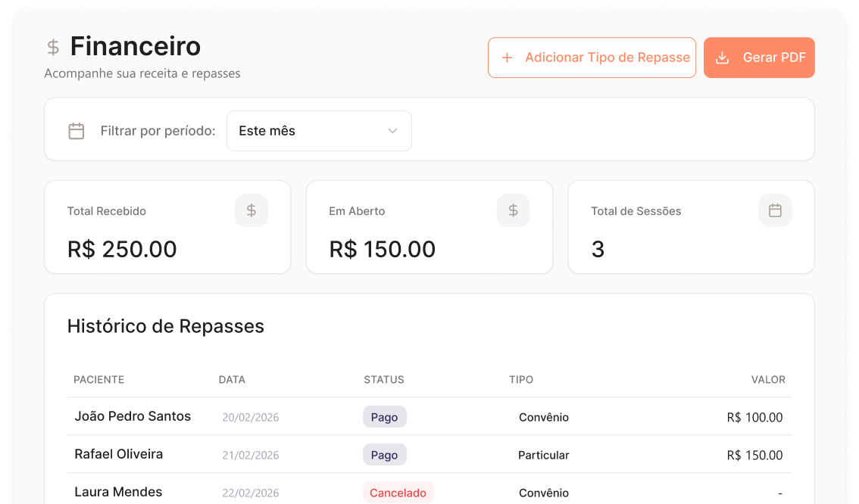859x504 pixels.
Task: Click the VALOR column header
Action: click(x=768, y=380)
